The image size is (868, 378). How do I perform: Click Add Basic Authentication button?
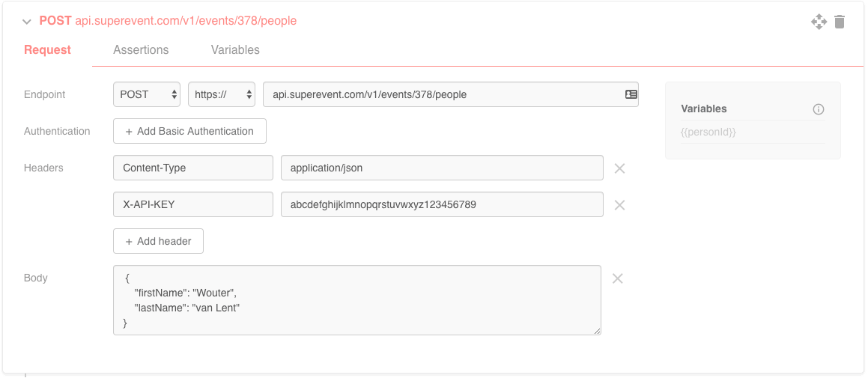[189, 131]
